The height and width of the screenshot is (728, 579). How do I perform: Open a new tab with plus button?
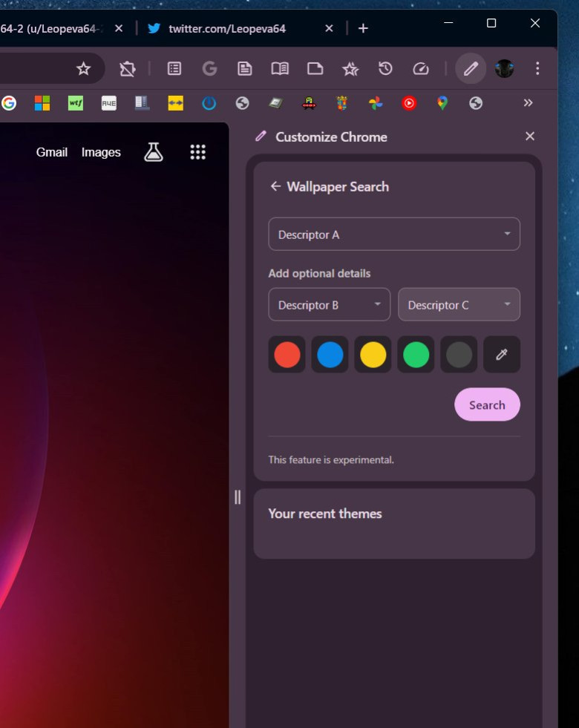363,28
